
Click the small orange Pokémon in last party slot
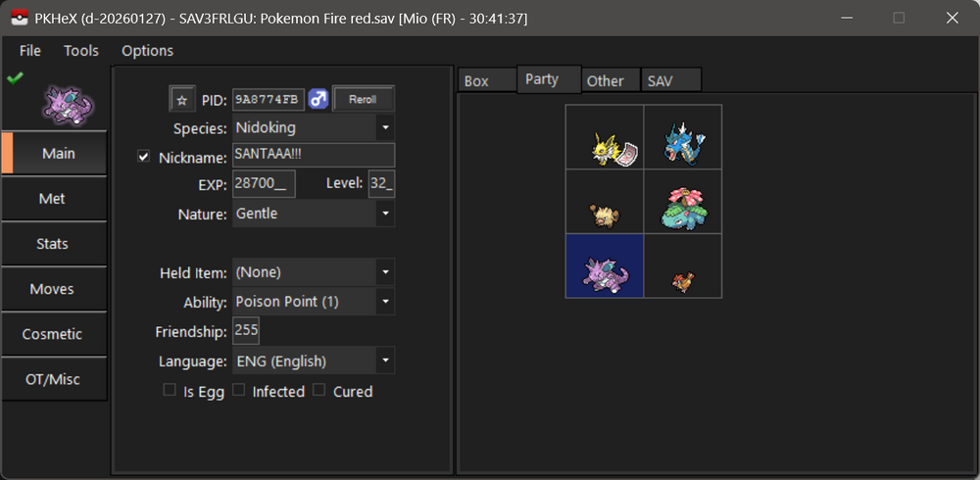point(682,281)
